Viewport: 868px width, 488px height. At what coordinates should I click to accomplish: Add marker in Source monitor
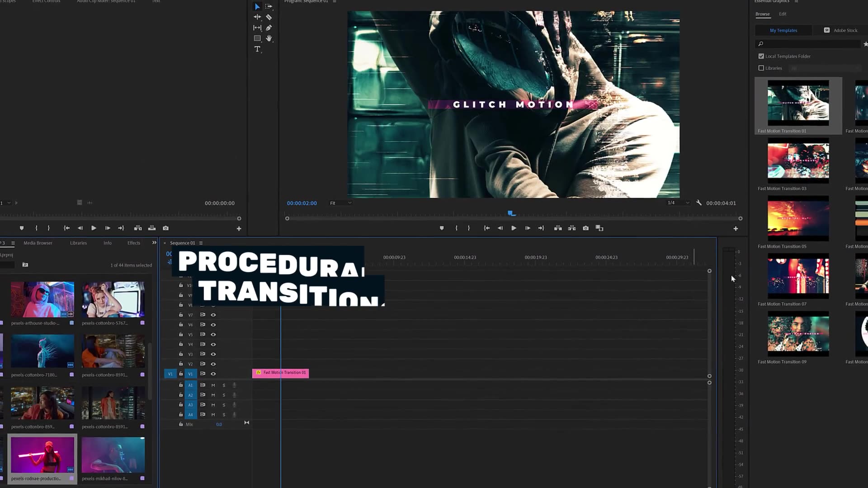[x=22, y=228]
